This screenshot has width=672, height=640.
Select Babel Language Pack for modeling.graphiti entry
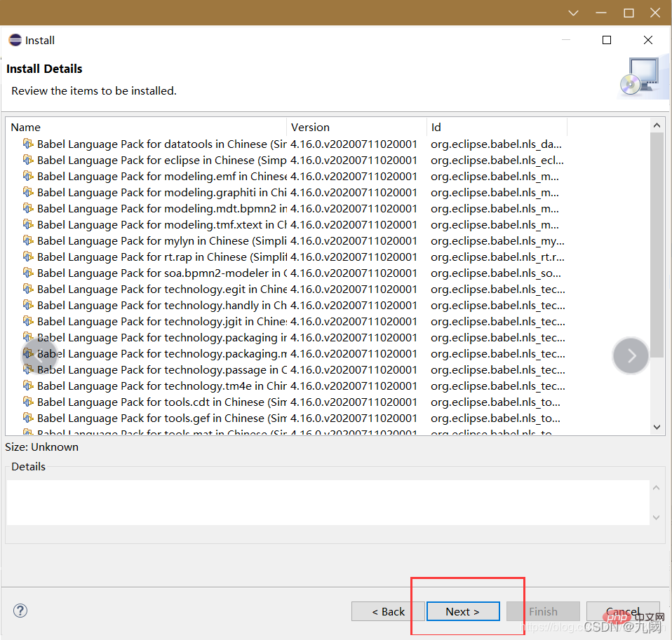tap(161, 193)
